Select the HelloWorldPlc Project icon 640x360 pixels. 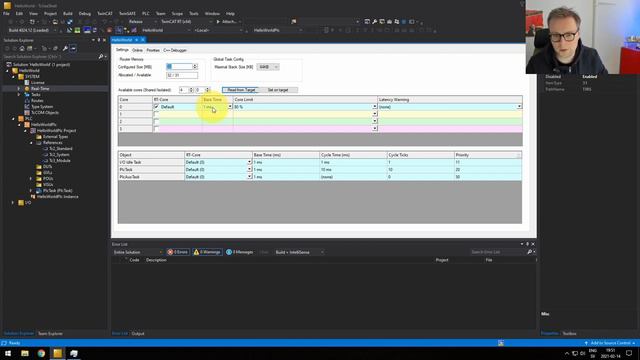tap(33, 131)
